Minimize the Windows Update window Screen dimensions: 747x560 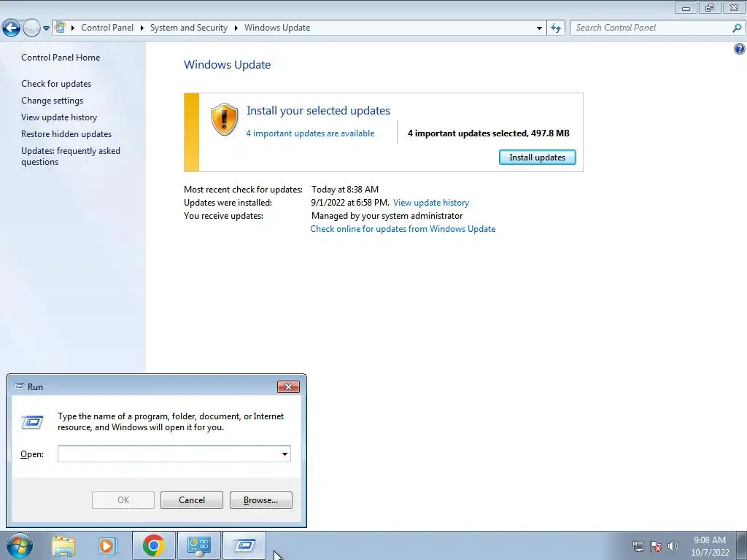point(686,7)
